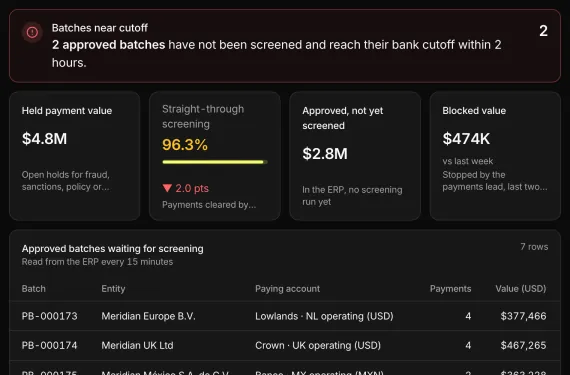Click Stopped by the payments lead description
Screen dimensions: 570x375
tap(494, 181)
